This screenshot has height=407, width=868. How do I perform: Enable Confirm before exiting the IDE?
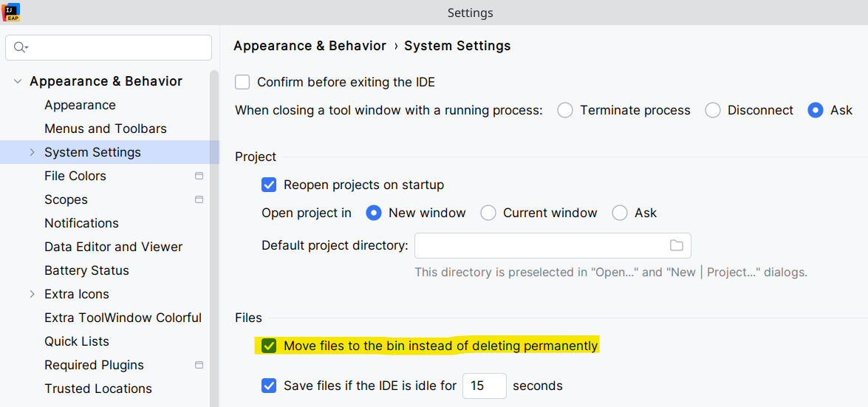pos(242,82)
